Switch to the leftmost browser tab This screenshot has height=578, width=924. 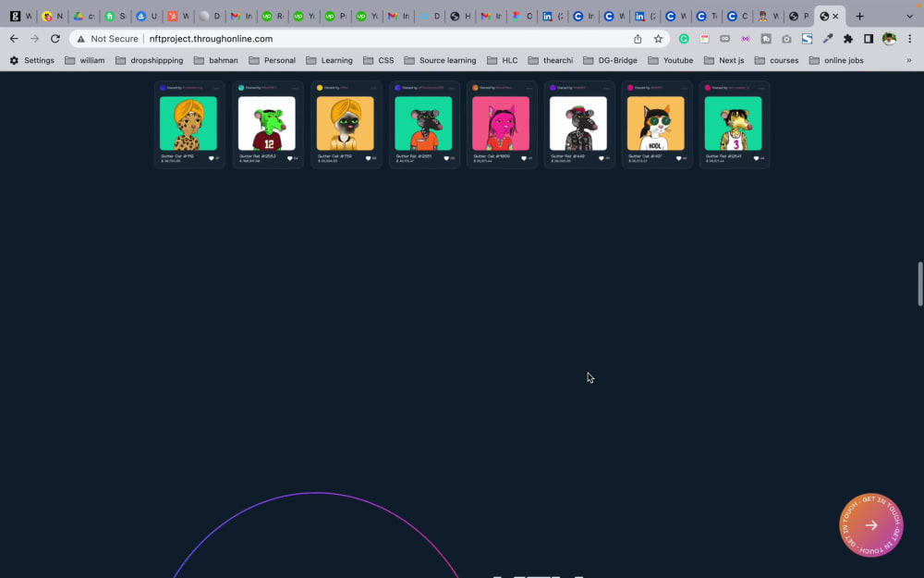coord(20,17)
